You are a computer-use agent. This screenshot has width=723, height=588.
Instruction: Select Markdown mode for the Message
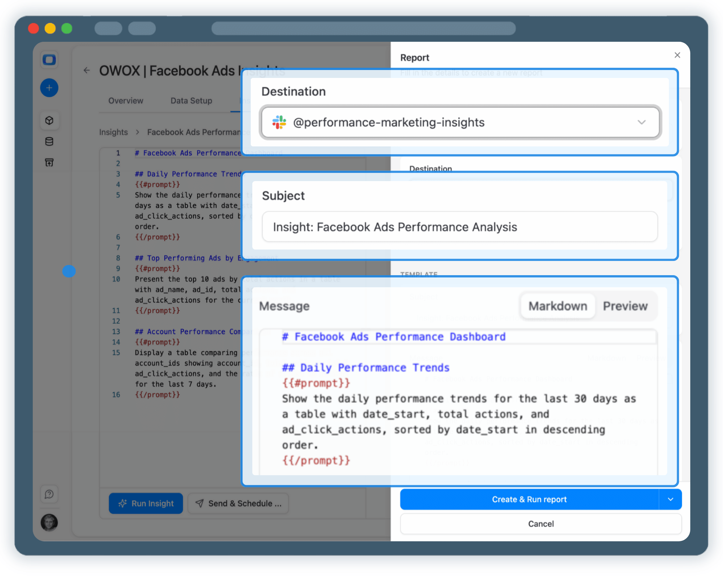coord(557,306)
